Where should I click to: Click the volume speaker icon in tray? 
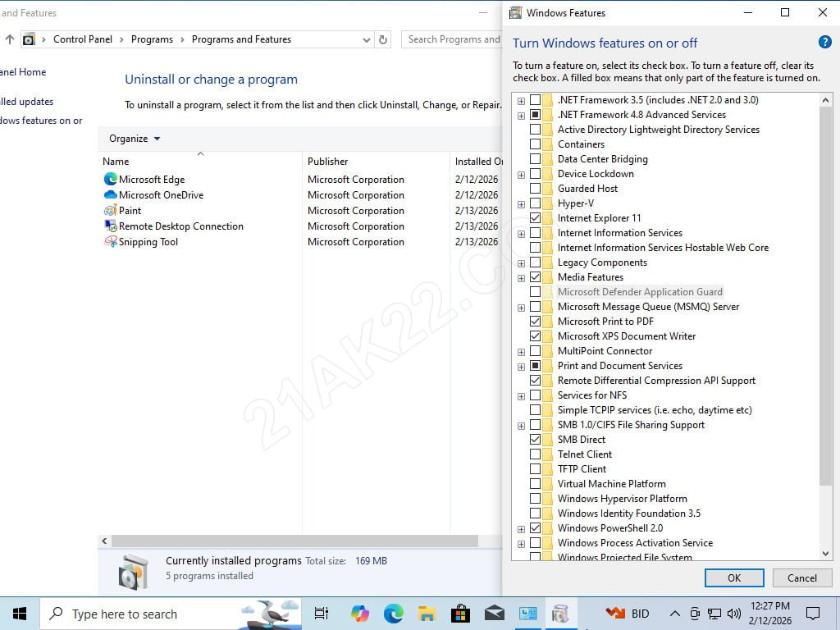[734, 614]
